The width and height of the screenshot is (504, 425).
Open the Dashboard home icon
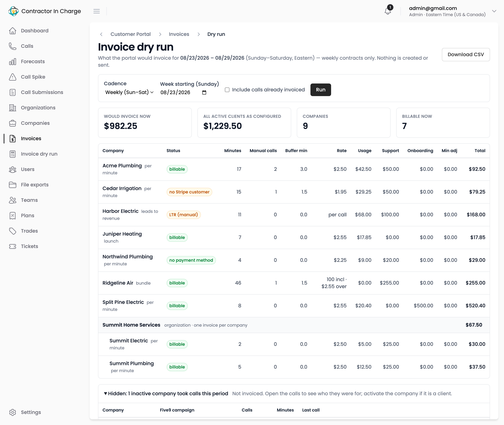coord(13,31)
